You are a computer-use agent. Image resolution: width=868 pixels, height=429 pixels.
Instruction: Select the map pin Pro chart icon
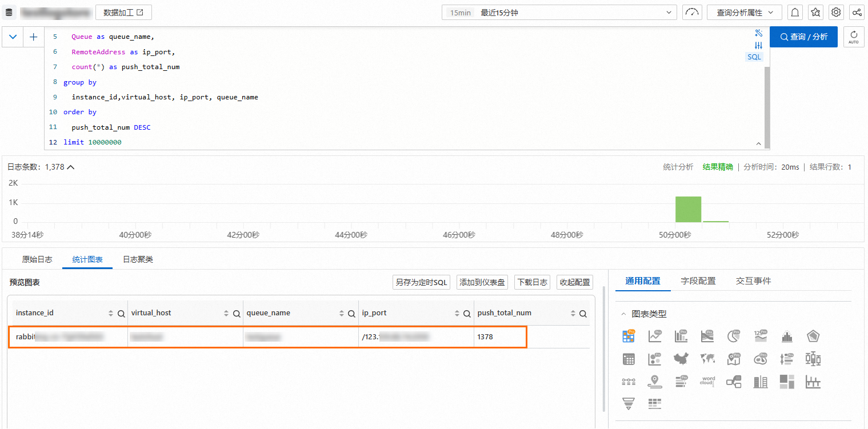point(734,359)
